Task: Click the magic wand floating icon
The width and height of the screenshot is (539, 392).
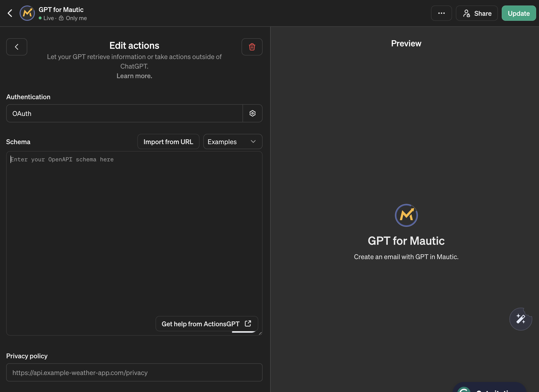Action: [x=521, y=319]
